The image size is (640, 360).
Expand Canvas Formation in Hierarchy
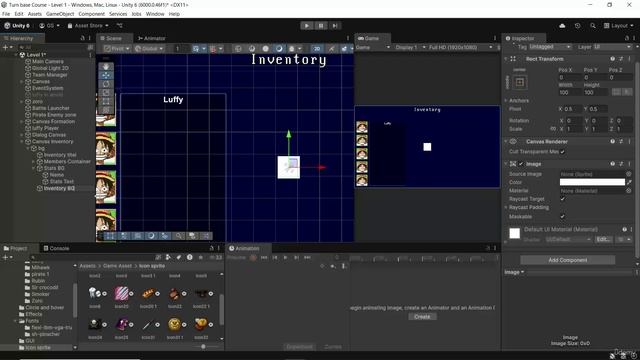(22, 122)
